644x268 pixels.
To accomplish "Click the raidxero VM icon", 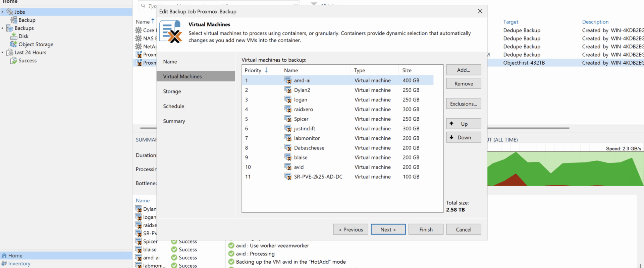I will [x=288, y=109].
